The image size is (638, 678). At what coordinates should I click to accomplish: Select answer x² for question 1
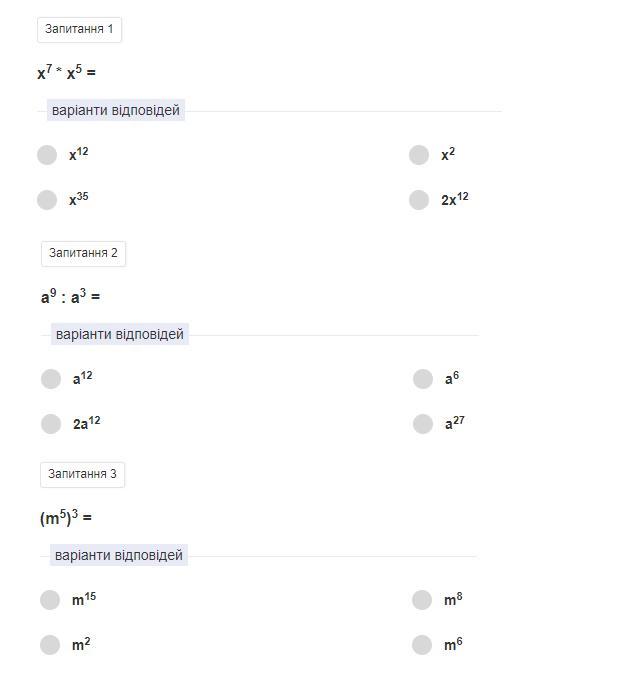point(419,155)
